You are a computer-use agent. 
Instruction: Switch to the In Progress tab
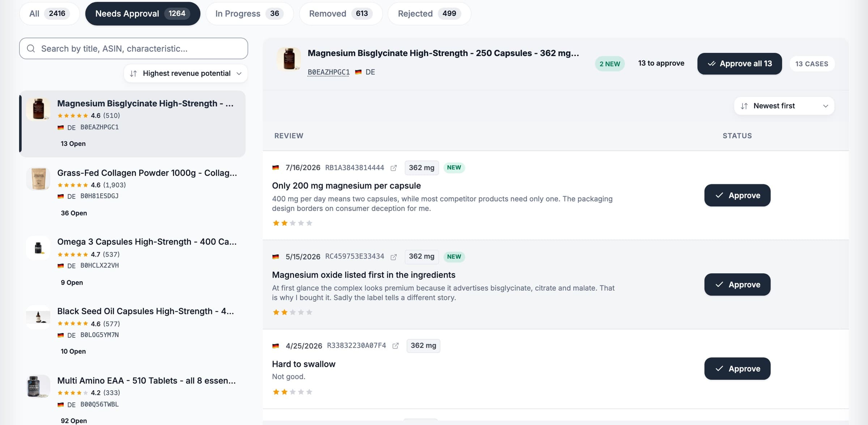click(x=250, y=14)
